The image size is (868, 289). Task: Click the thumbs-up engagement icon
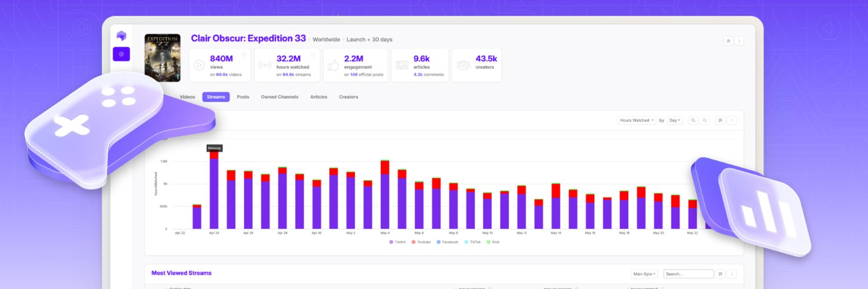[333, 65]
